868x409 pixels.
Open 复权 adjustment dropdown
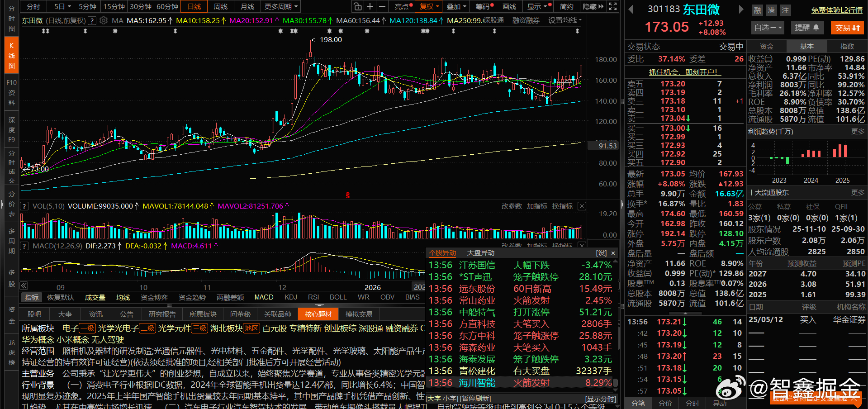(x=429, y=6)
